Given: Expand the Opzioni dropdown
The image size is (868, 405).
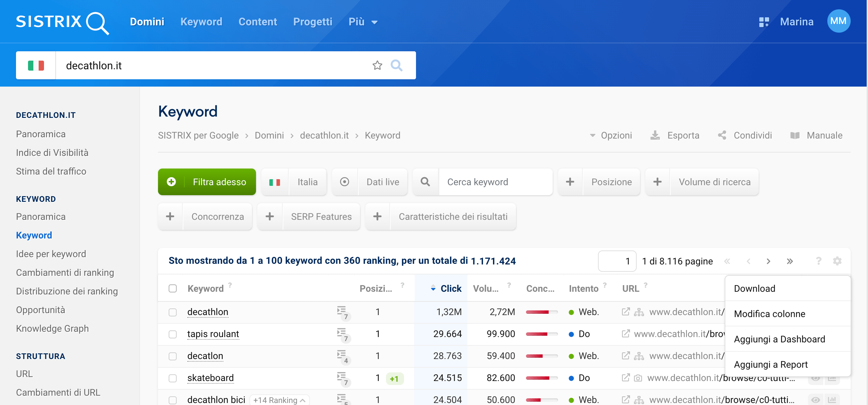Looking at the screenshot, I should [611, 135].
